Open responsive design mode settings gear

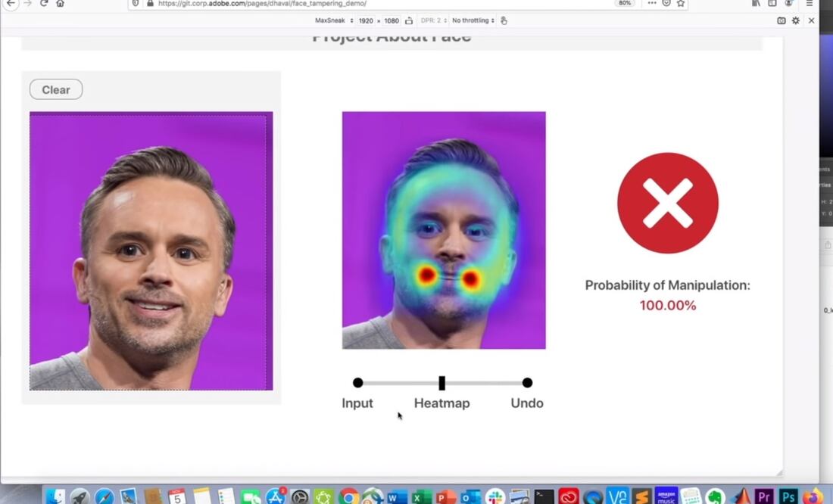click(x=796, y=20)
